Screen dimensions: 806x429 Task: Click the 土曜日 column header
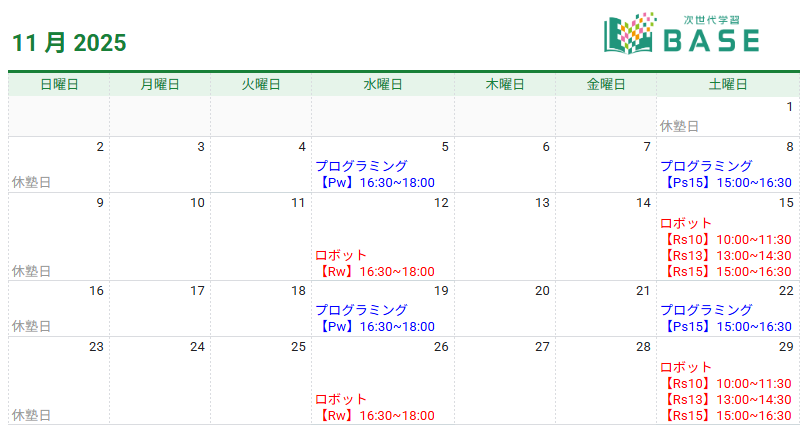point(728,84)
